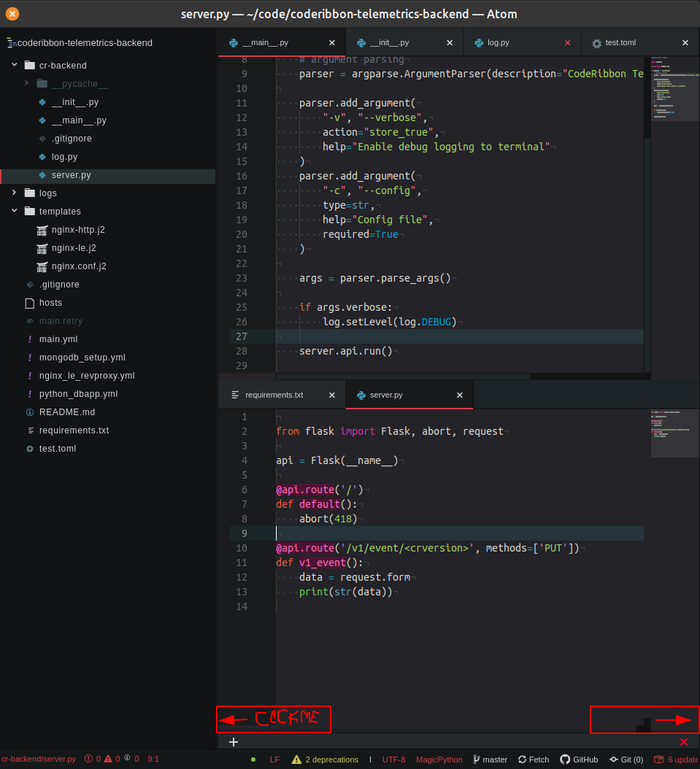Close the __init__.py tab
The image size is (700, 769).
[x=450, y=42]
